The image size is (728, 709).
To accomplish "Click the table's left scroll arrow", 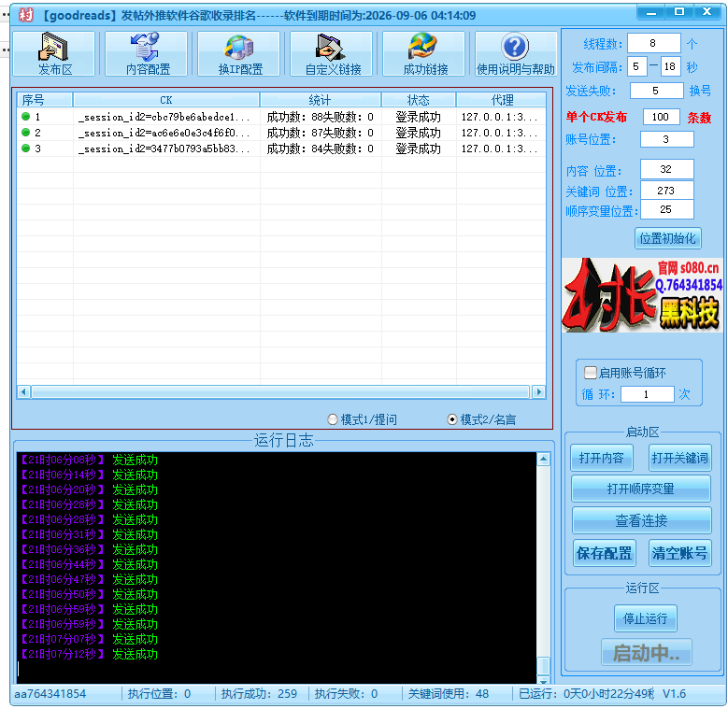I will [23, 392].
